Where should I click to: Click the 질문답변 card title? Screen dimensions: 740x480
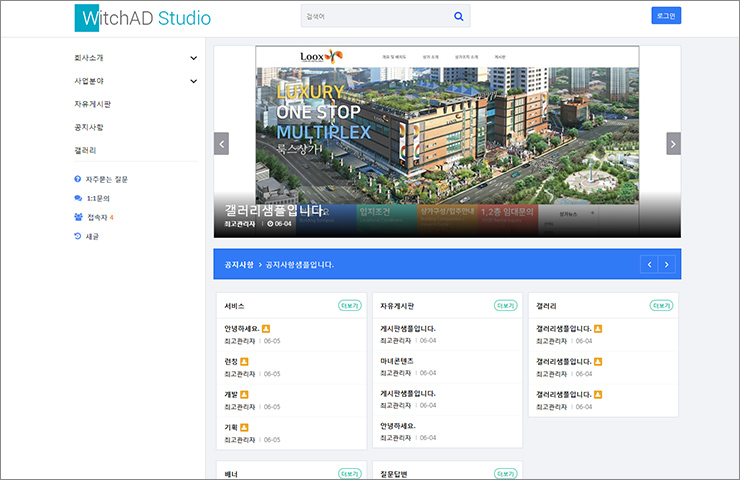[x=394, y=474]
